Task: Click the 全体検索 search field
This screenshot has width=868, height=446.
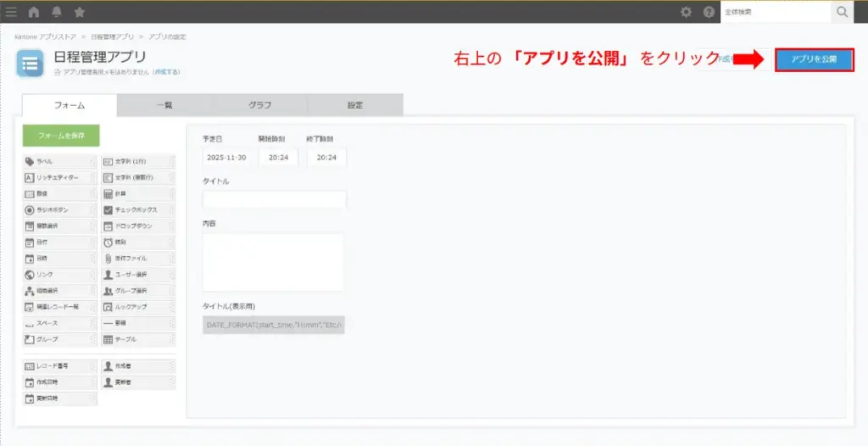Action: (x=776, y=12)
